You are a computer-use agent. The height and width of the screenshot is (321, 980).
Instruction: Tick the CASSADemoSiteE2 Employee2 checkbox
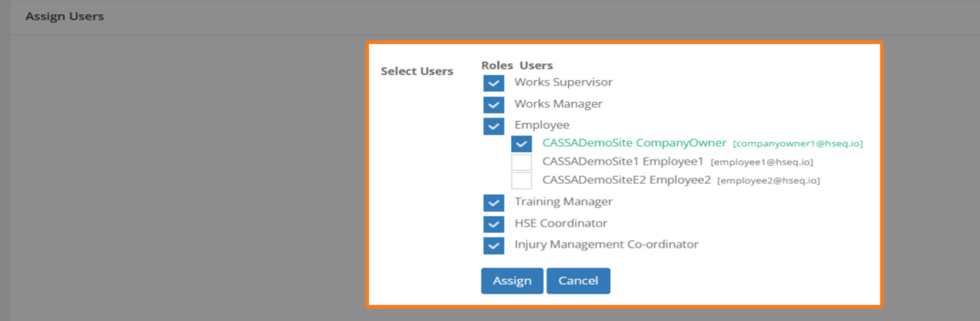pos(521,180)
